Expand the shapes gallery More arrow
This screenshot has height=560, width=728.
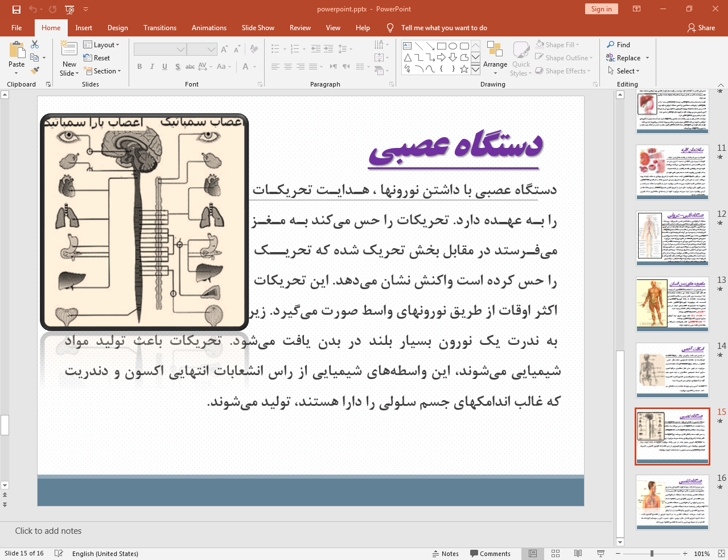[475, 69]
